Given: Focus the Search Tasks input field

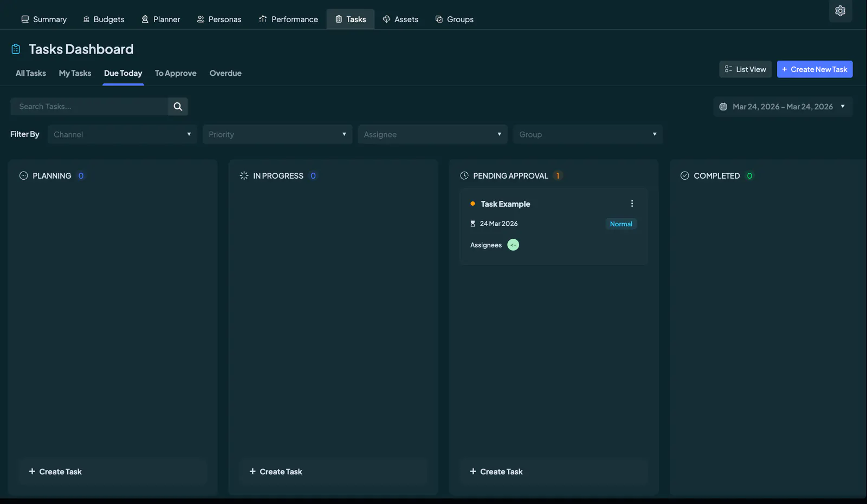Looking at the screenshot, I should tap(89, 107).
